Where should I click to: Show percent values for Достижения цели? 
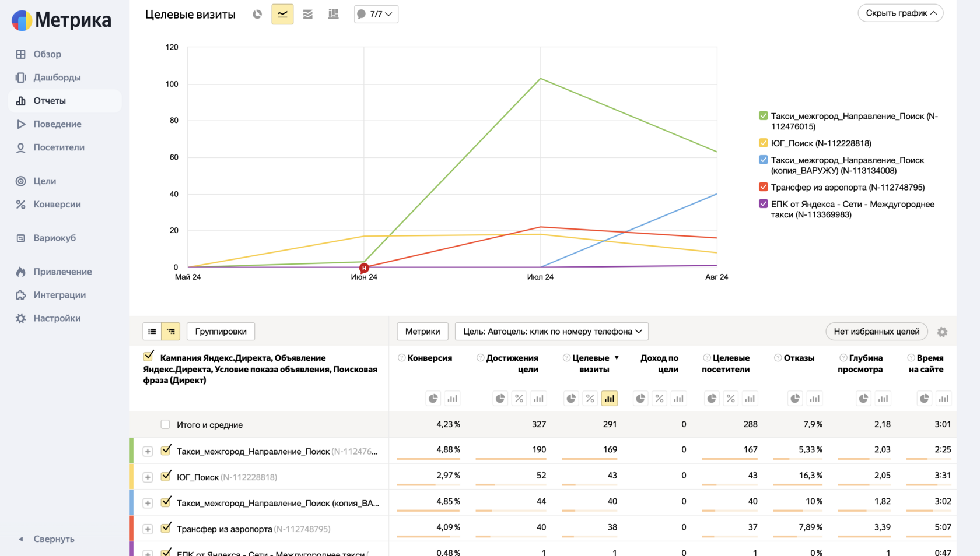(x=519, y=399)
